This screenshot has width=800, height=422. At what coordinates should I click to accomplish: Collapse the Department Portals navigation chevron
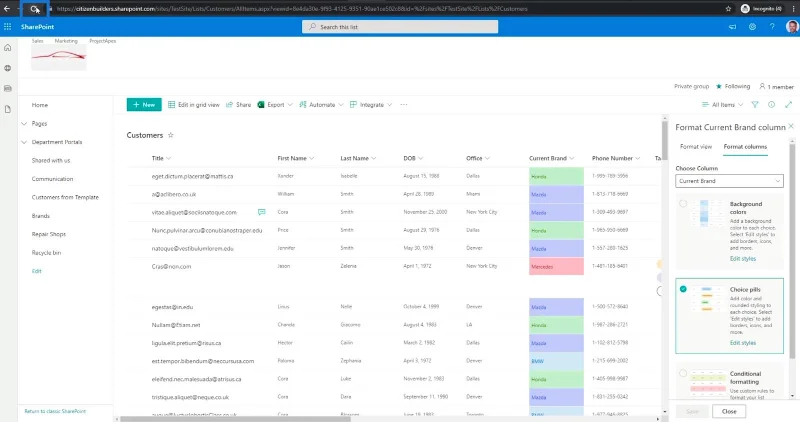pyautogui.click(x=24, y=142)
